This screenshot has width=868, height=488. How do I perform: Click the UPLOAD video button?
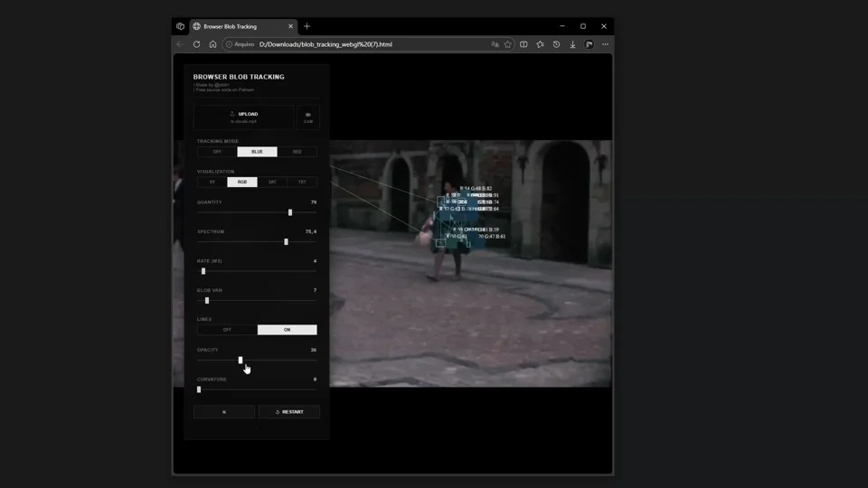(x=244, y=117)
